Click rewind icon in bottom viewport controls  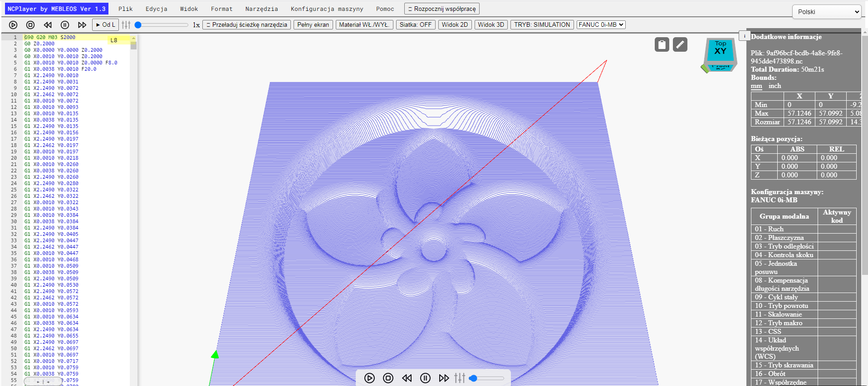point(407,378)
